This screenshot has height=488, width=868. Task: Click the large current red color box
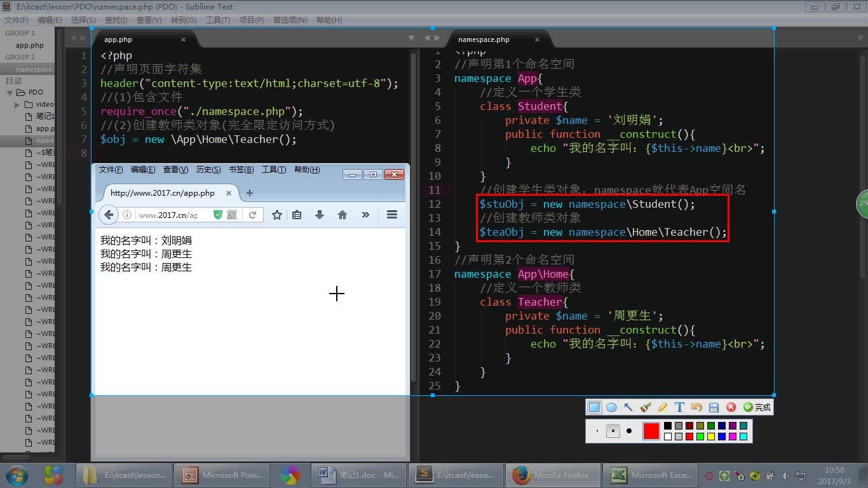tap(651, 431)
